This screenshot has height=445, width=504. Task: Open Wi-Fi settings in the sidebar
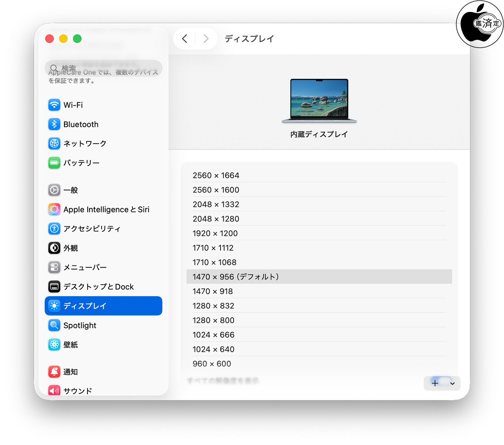(x=73, y=105)
